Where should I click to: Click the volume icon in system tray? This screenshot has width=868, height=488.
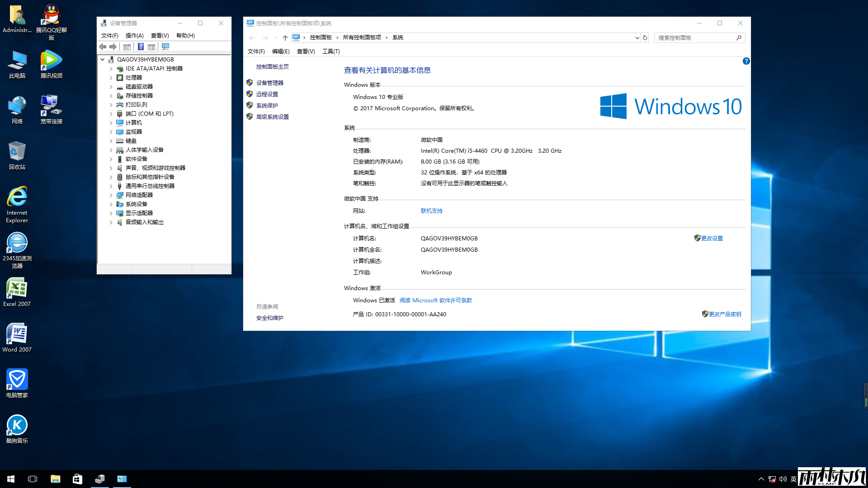tap(783, 479)
